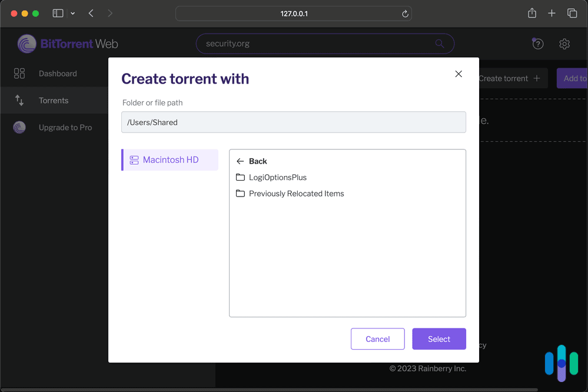Click the folder or file path field
The height and width of the screenshot is (392, 588).
pos(294,122)
